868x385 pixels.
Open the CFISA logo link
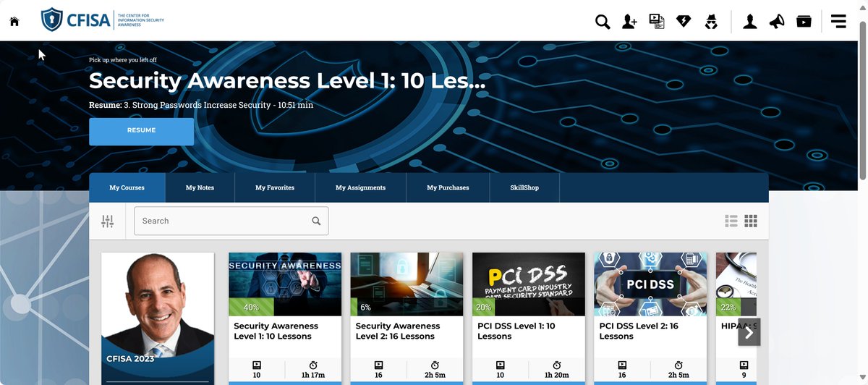(103, 20)
